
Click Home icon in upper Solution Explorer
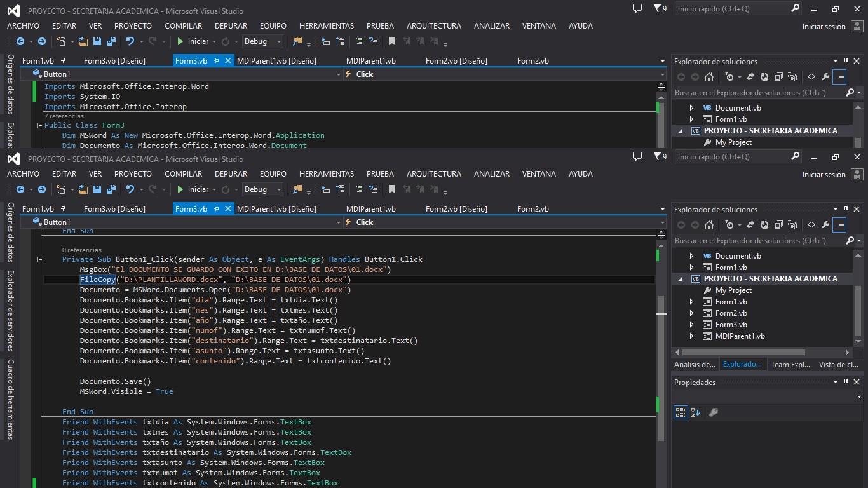click(x=709, y=77)
